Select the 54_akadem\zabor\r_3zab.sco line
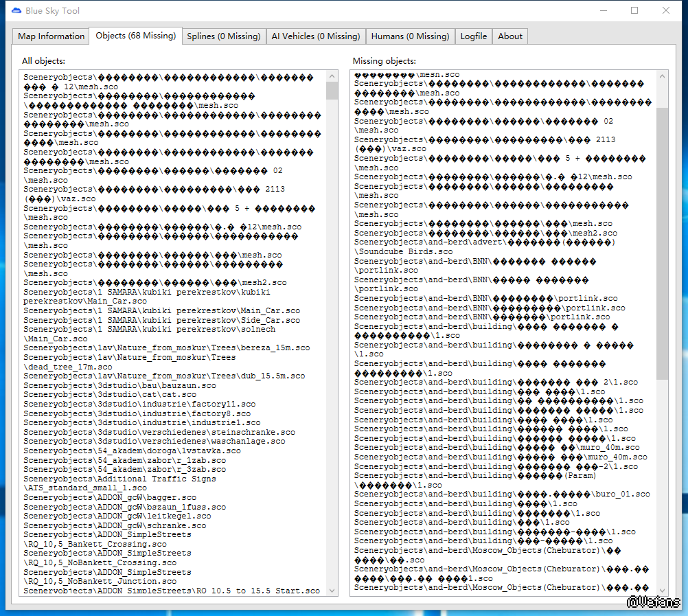 click(x=124, y=469)
